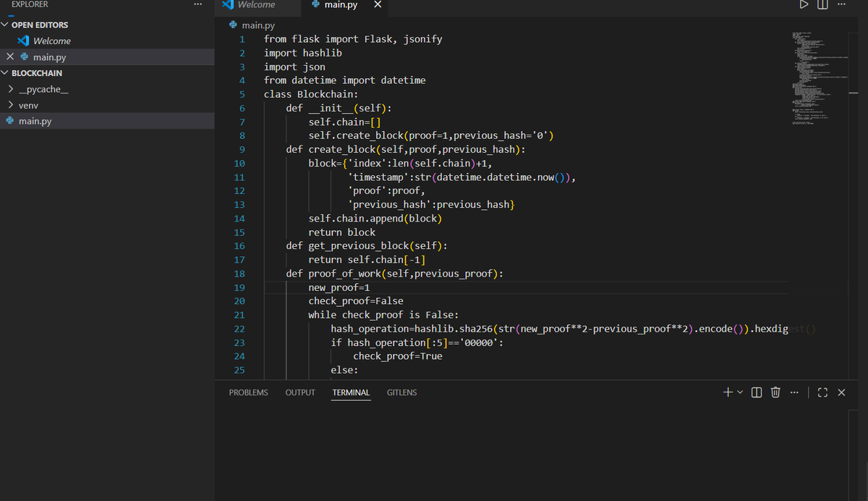Image resolution: width=868 pixels, height=501 pixels.
Task: Open the PROBLEMS panel tab
Action: point(248,392)
